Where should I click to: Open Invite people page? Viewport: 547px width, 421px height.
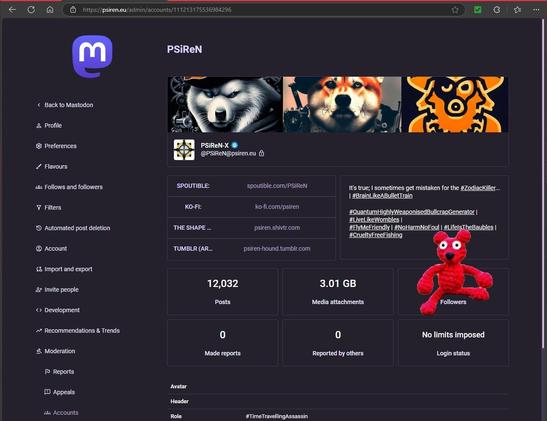57,290
